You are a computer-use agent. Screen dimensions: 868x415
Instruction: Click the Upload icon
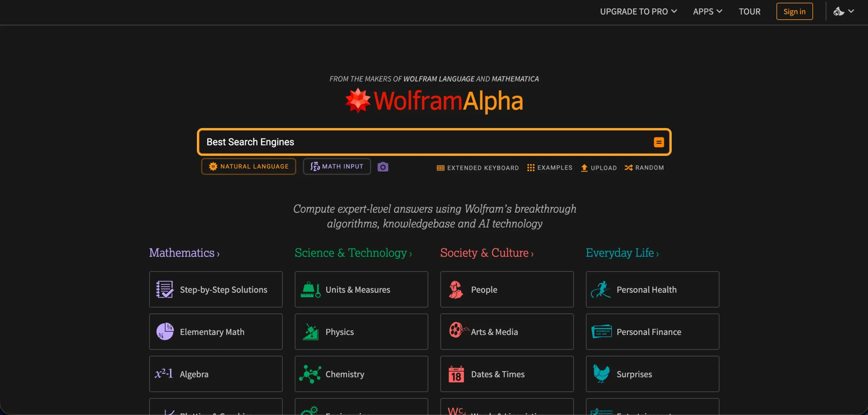pyautogui.click(x=584, y=167)
